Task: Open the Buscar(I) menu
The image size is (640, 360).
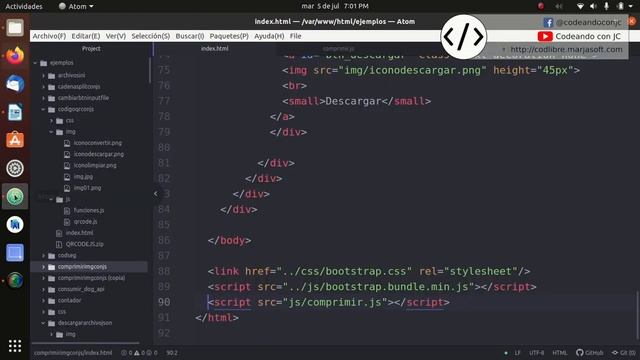Action: pos(190,36)
